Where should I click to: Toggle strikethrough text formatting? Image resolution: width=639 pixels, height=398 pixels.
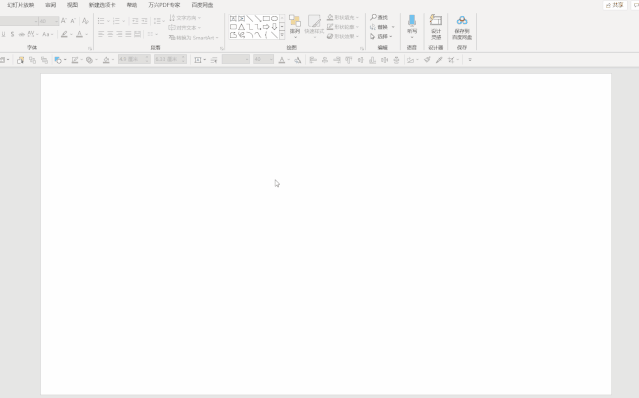(22, 34)
